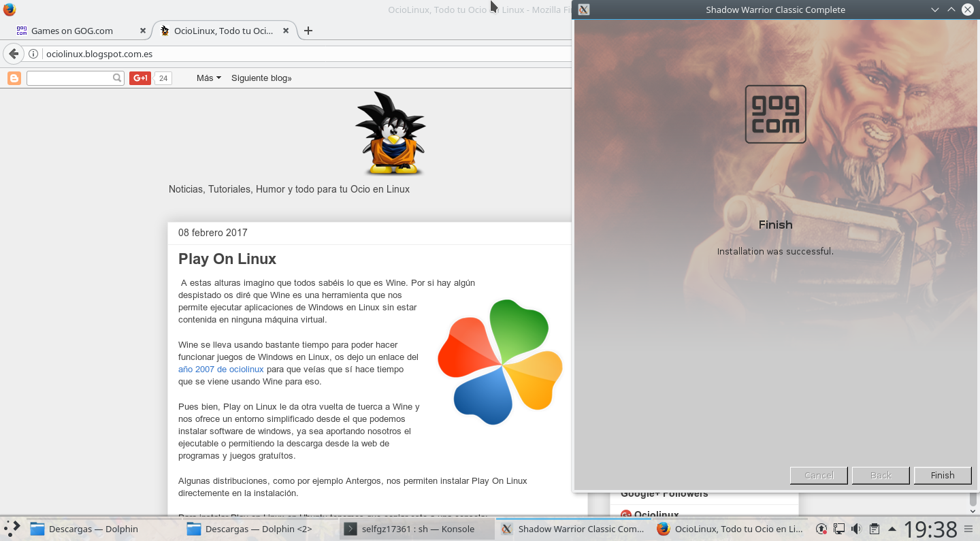This screenshot has height=541, width=980.
Task: Click the Google+ Followers widget heading
Action: coord(664,494)
